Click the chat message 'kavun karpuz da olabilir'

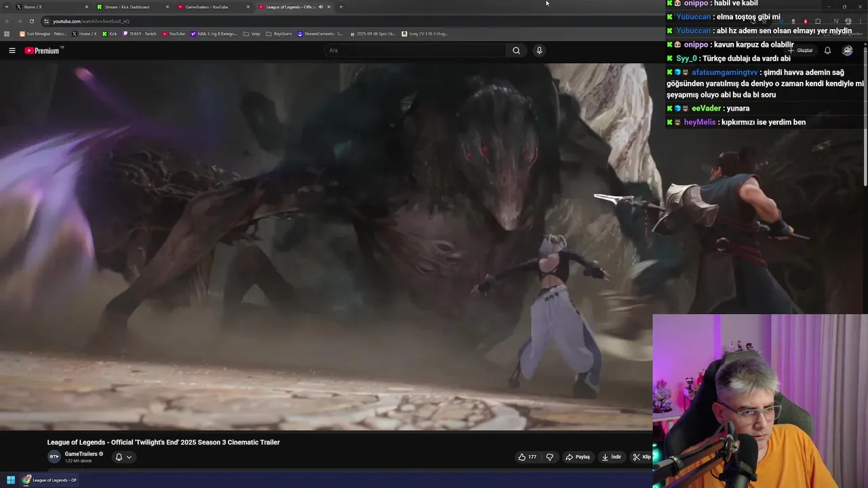[753, 45]
